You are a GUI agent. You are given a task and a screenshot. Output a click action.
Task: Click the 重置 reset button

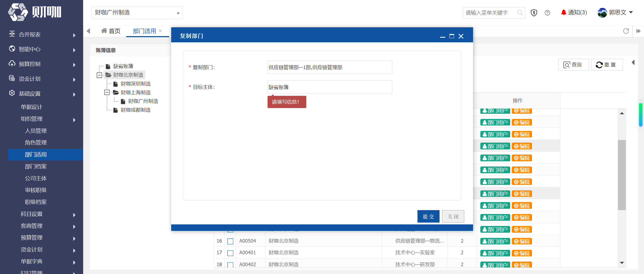(607, 65)
